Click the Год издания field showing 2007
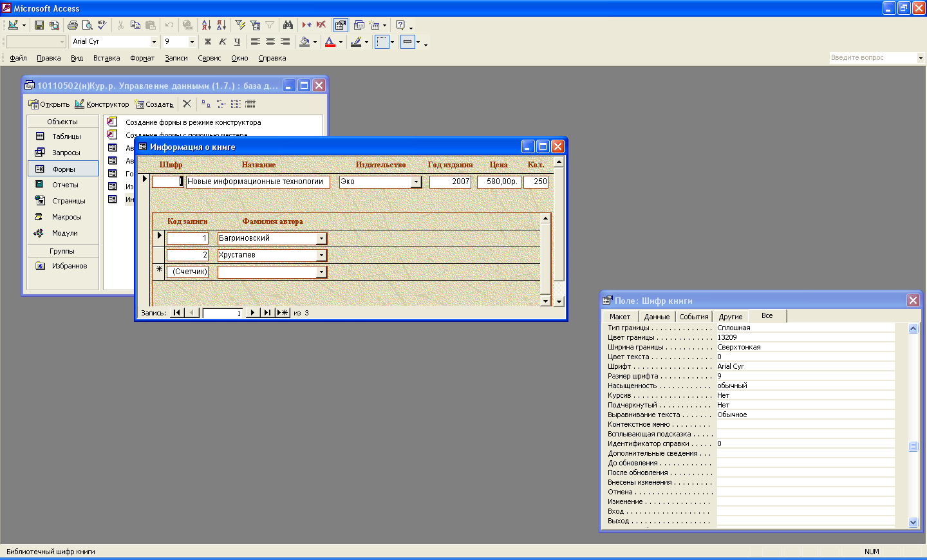Viewport: 927px width, 560px height. 450,182
